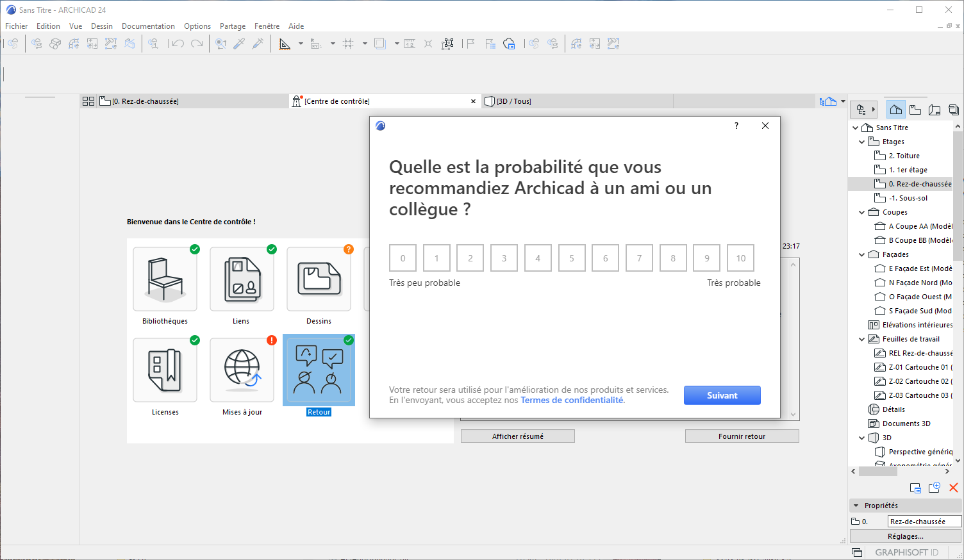Choose rating 7 on probability scale

point(639,258)
